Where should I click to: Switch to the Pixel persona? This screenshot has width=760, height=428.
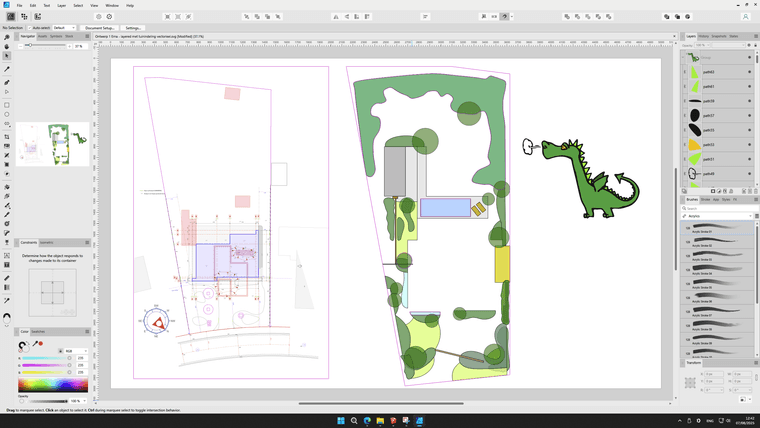(24, 16)
